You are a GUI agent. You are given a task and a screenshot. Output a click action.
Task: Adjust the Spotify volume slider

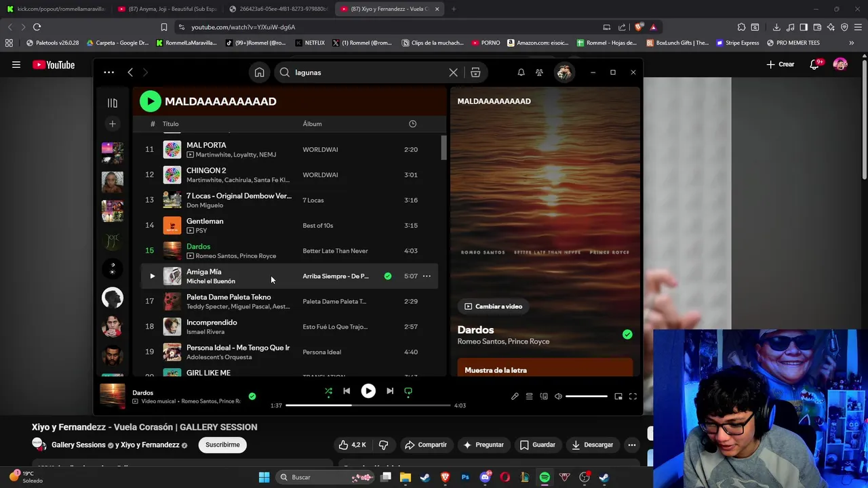click(x=587, y=396)
